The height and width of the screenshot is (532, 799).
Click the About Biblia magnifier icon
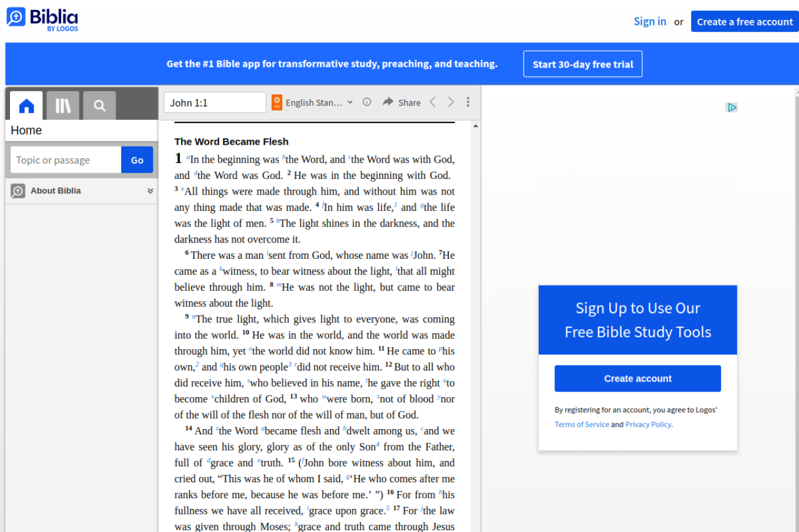(x=18, y=191)
